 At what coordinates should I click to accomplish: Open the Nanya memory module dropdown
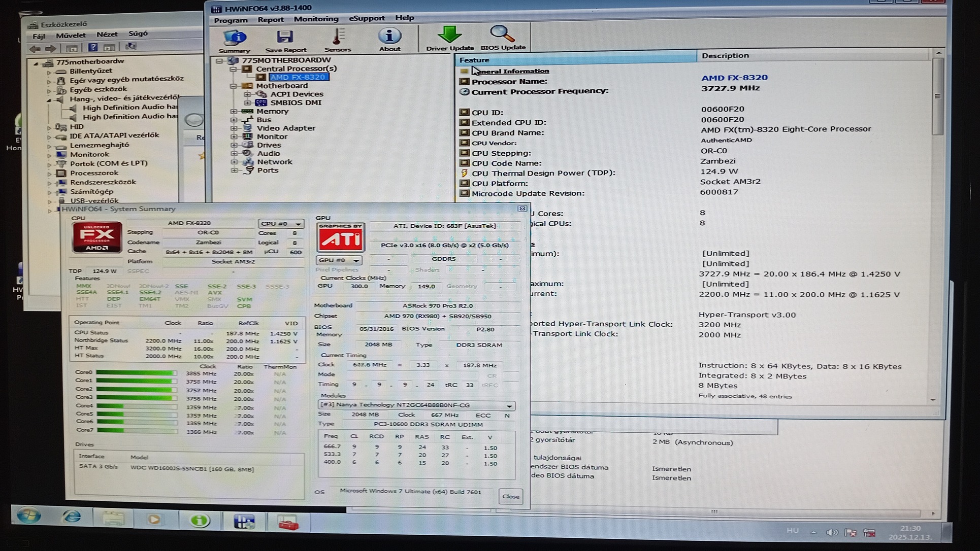[x=416, y=405]
